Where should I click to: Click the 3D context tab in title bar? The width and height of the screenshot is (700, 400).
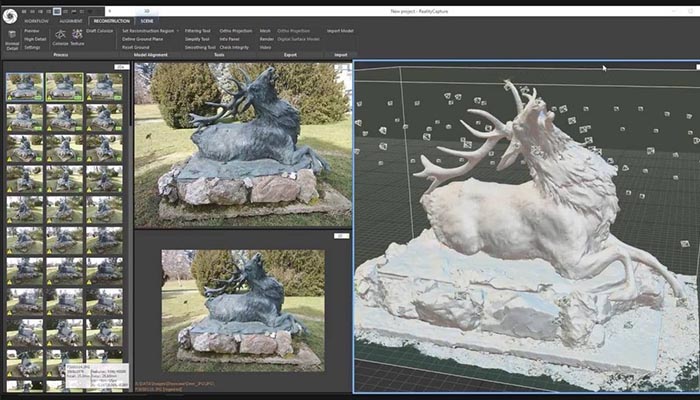click(x=147, y=11)
